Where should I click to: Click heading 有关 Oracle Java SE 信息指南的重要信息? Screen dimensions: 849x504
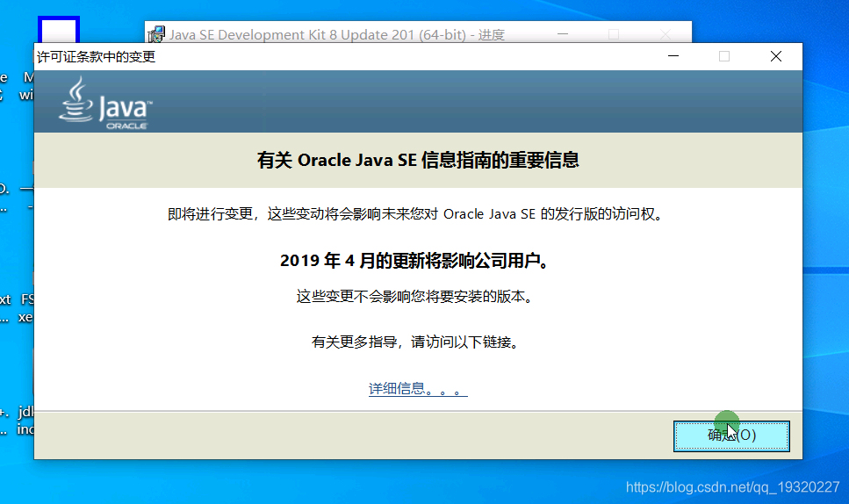418,160
